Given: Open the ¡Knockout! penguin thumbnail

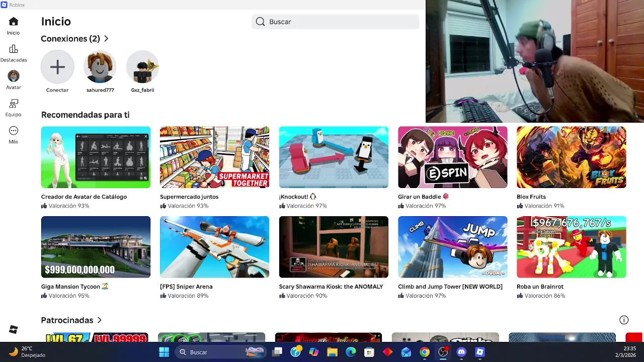Looking at the screenshot, I should click(x=334, y=157).
